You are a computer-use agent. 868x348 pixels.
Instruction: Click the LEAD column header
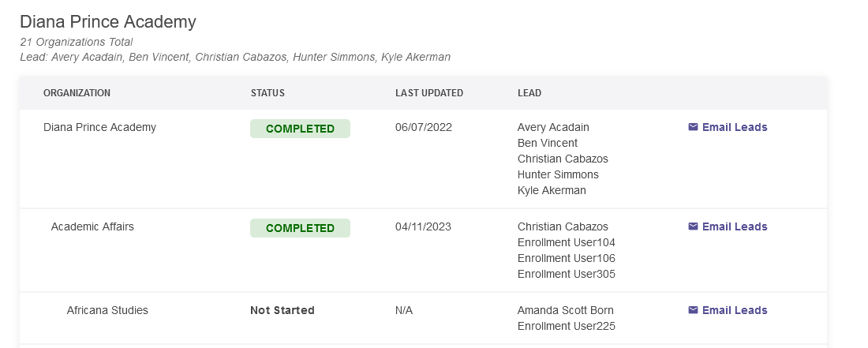coord(529,93)
